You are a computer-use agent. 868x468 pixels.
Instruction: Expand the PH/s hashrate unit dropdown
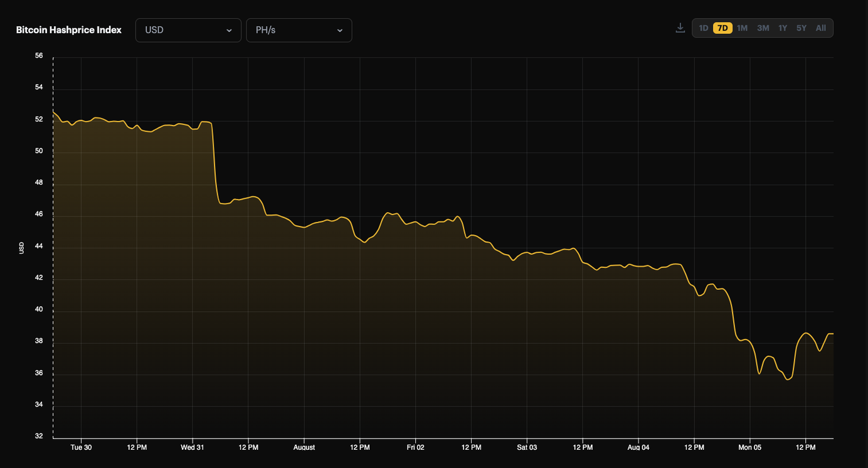point(299,30)
